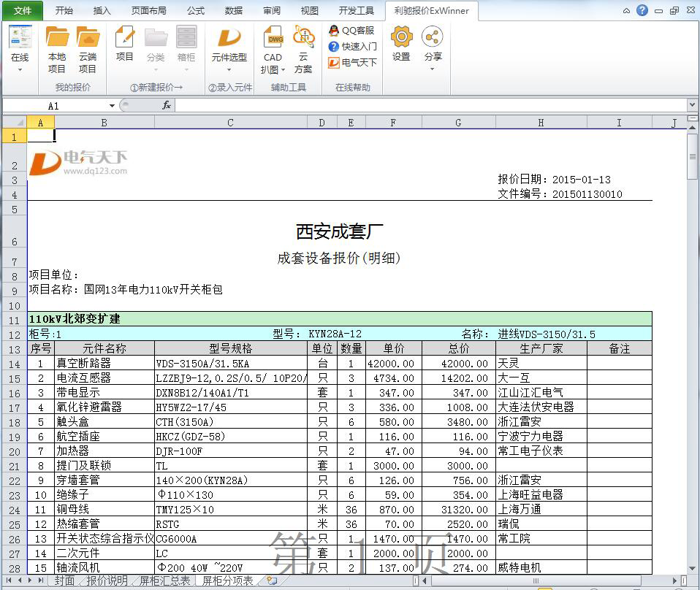Screen dimensions: 700x590
Task: Click the vertical scrollbar down arrow
Action: [692, 567]
